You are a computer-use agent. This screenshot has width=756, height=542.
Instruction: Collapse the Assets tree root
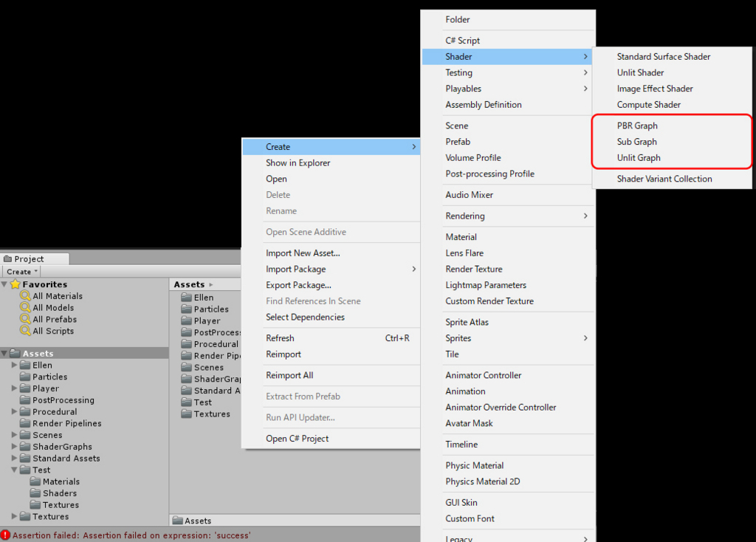pos(4,354)
